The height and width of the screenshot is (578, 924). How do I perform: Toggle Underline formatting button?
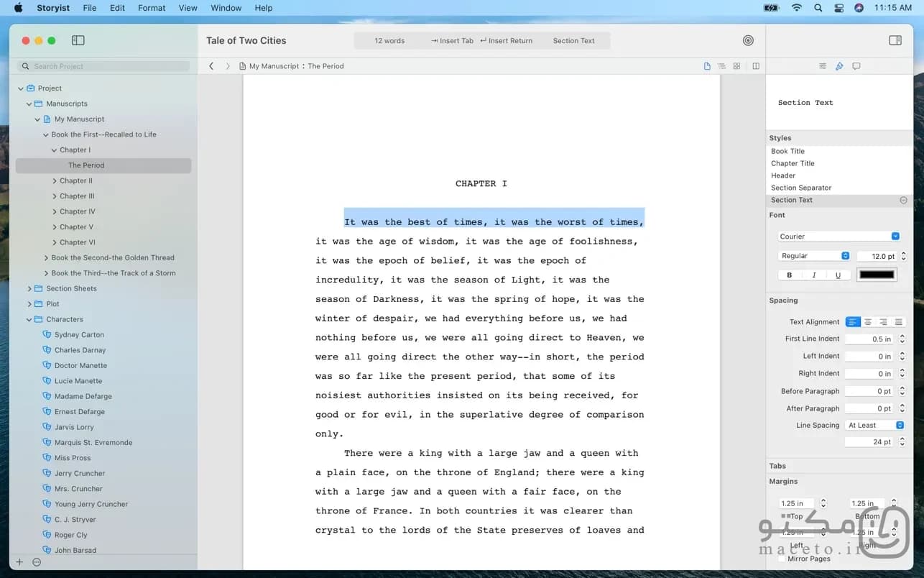click(838, 275)
